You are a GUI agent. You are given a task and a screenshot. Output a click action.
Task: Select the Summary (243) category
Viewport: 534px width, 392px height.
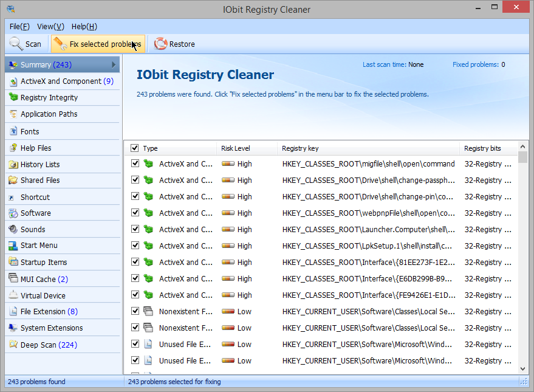tap(63, 64)
